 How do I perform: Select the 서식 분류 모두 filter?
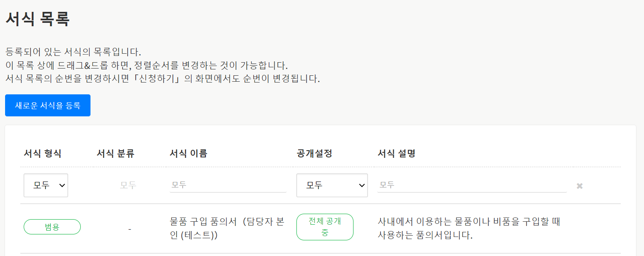[128, 185]
